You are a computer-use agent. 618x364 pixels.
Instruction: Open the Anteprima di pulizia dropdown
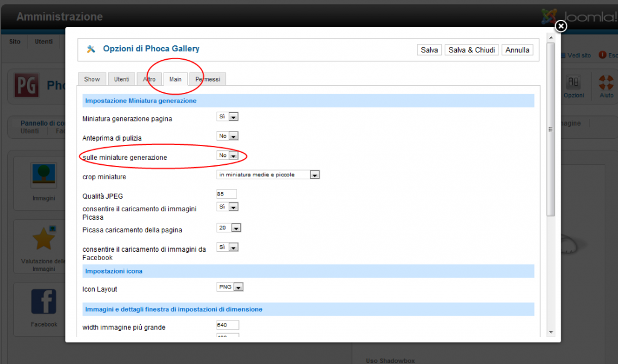point(228,136)
